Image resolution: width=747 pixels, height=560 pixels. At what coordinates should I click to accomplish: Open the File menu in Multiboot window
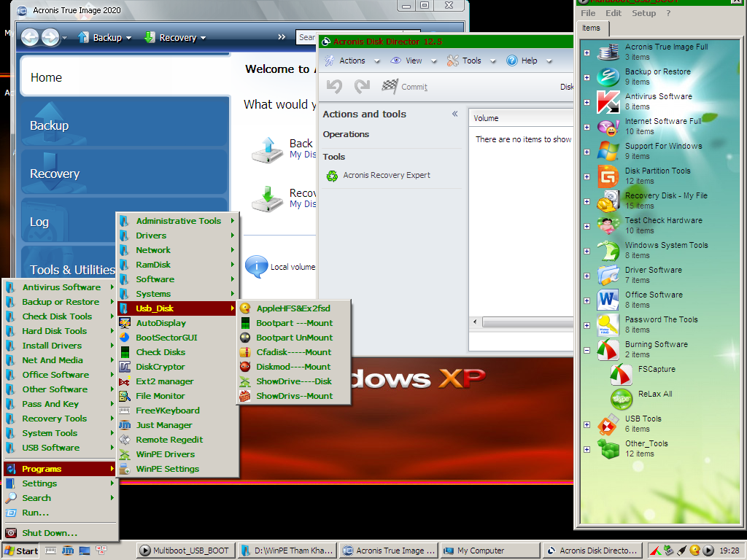pyautogui.click(x=588, y=13)
